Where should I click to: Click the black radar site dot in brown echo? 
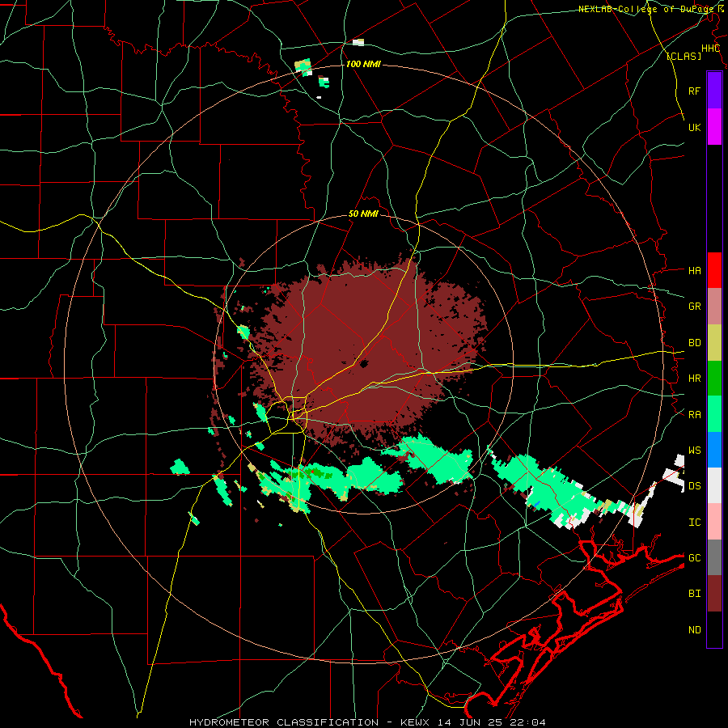pyautogui.click(x=363, y=364)
